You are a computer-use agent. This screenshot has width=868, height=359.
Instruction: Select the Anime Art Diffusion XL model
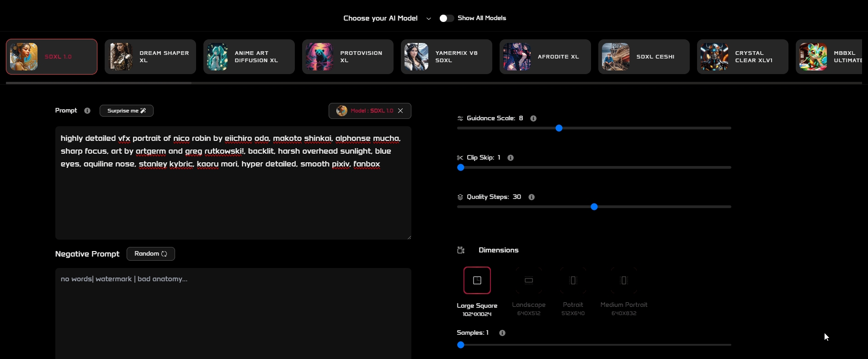249,57
